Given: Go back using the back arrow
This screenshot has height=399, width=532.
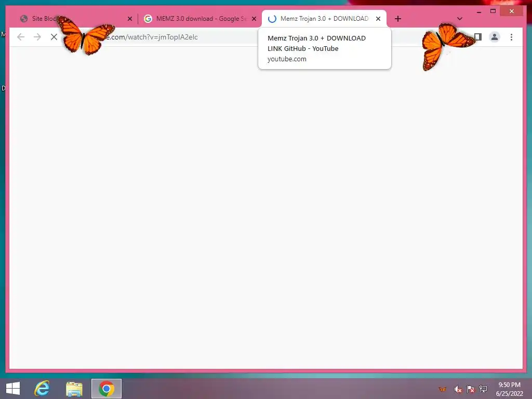Looking at the screenshot, I should click(x=21, y=37).
